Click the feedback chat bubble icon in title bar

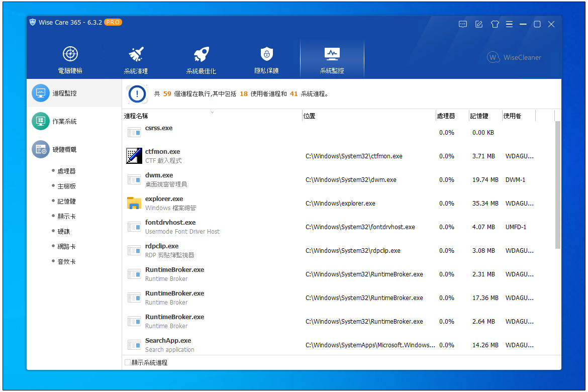pos(463,24)
